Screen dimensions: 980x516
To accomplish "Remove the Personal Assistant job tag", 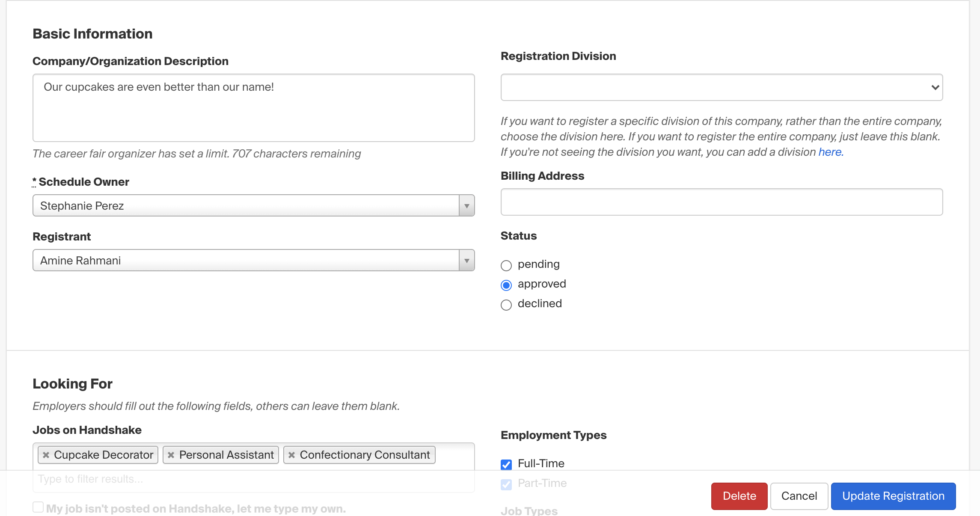I will click(x=171, y=455).
